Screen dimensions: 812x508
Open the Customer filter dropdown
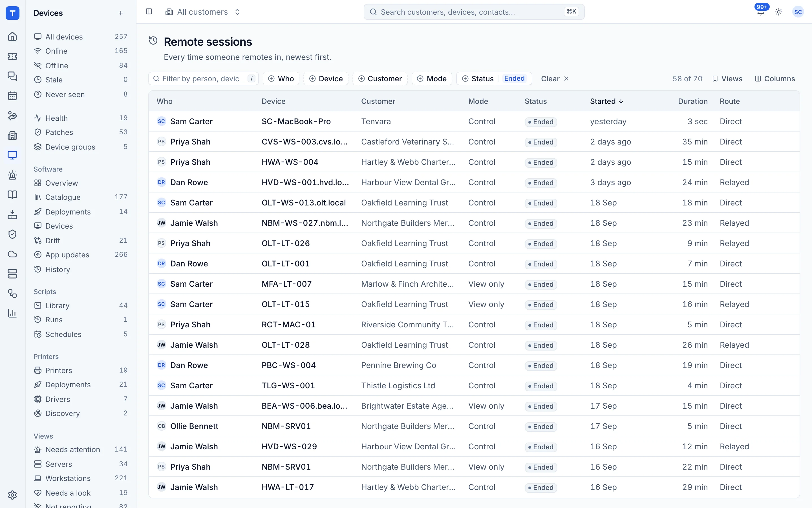(380, 79)
